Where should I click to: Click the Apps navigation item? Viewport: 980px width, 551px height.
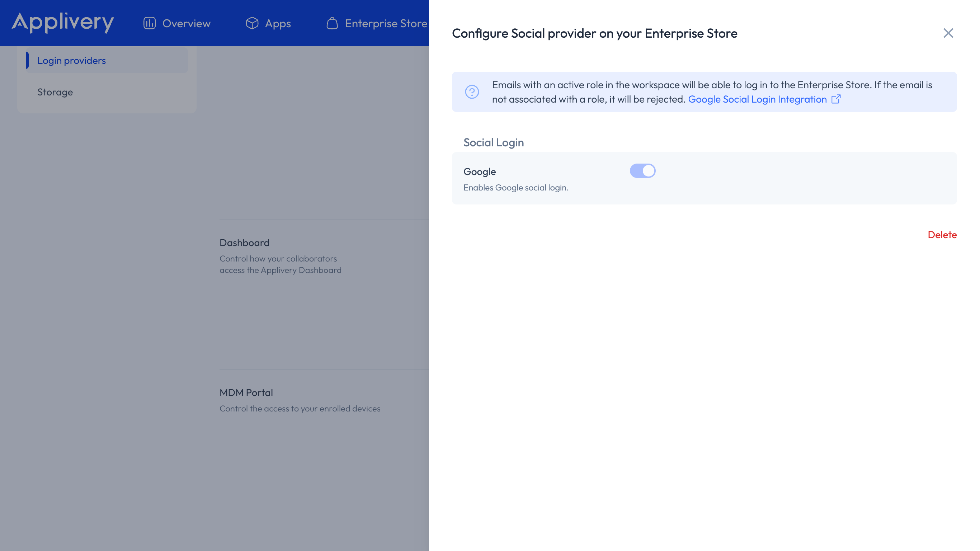click(x=277, y=23)
